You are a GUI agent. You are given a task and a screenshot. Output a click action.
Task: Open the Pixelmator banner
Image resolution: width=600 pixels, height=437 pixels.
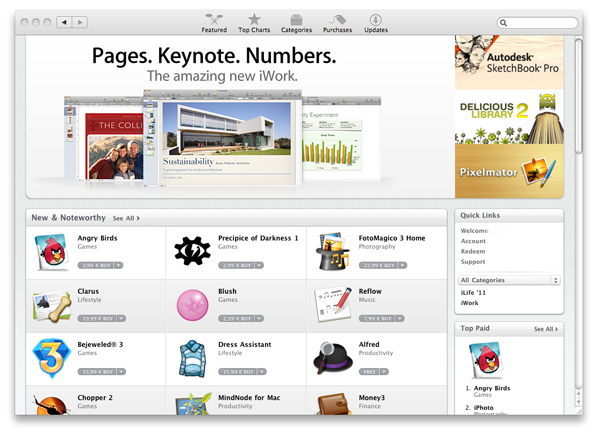pos(509,171)
